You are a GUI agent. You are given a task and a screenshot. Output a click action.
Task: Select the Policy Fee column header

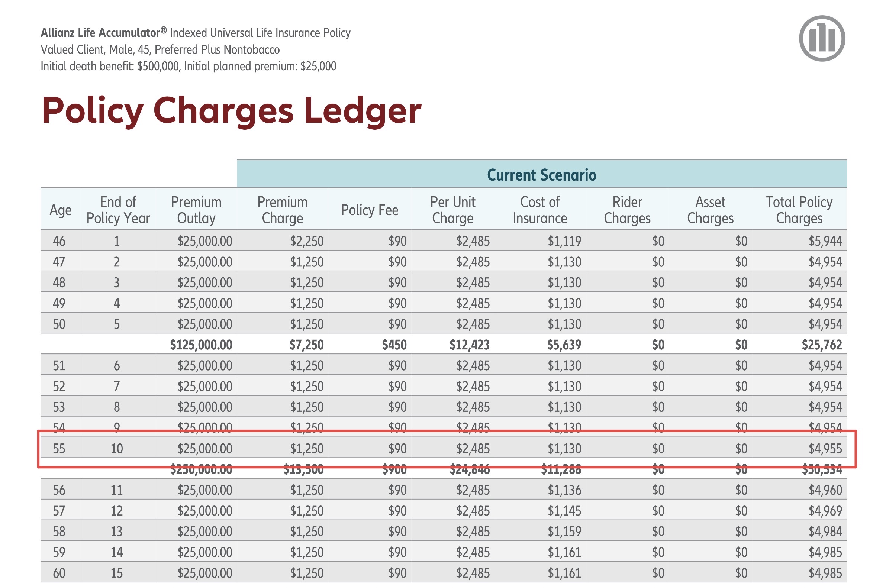(370, 210)
